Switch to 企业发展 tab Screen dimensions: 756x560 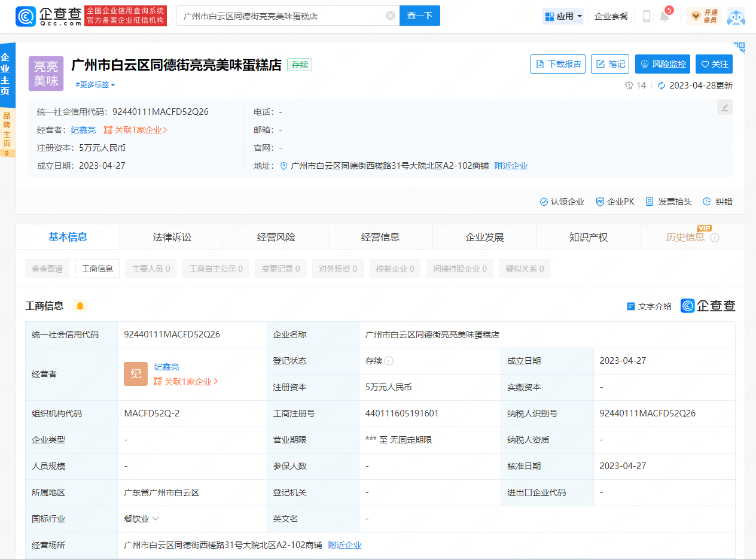point(484,237)
